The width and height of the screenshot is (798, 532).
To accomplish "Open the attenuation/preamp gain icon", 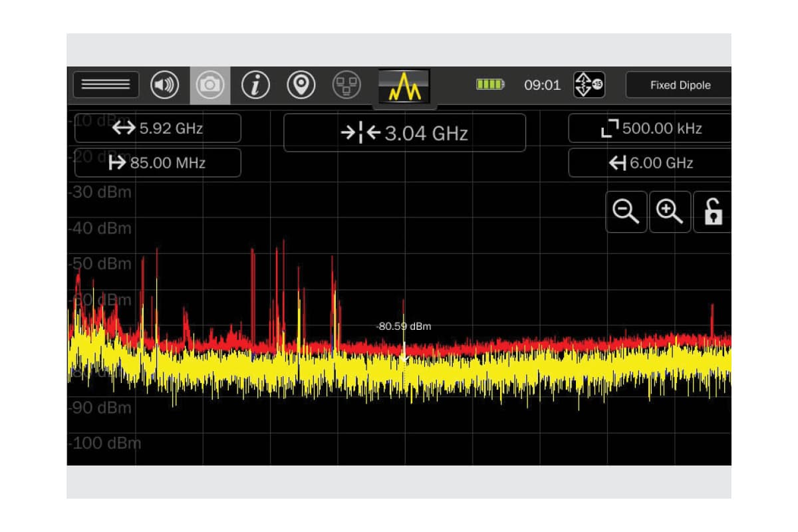I will 589,85.
